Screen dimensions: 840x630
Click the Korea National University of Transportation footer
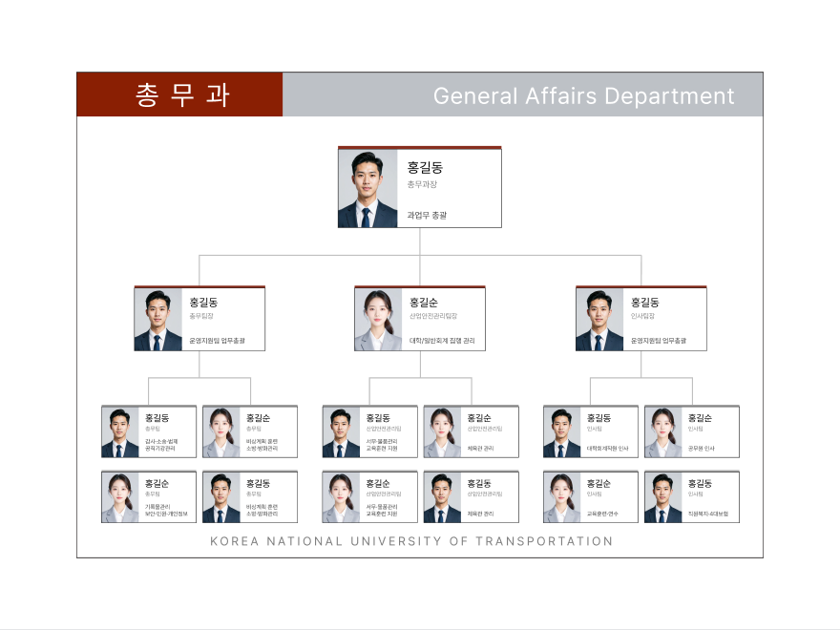pos(411,541)
